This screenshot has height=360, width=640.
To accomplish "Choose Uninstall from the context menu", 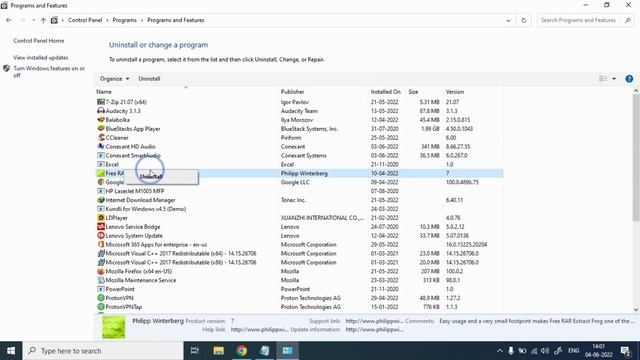I will (161, 177).
